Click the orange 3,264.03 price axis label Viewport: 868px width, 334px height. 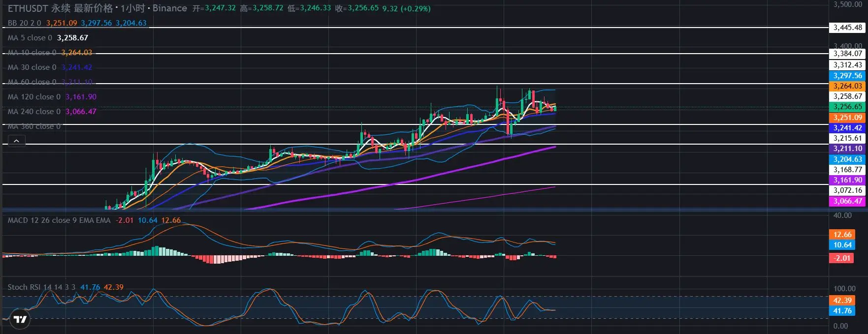tap(847, 86)
